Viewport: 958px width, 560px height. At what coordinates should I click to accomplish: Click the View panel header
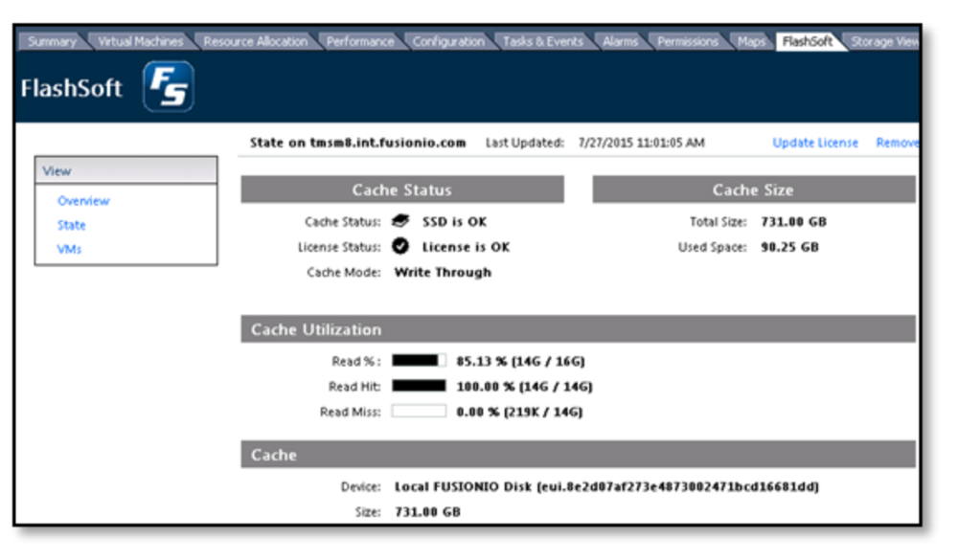coord(125,170)
